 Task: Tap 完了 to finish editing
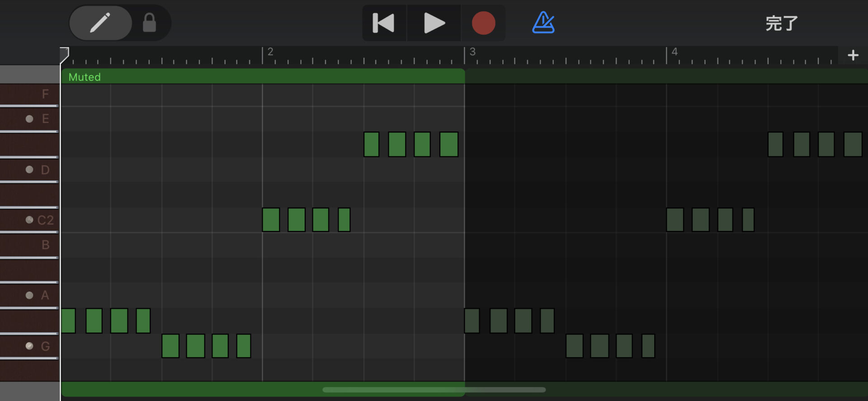(782, 23)
